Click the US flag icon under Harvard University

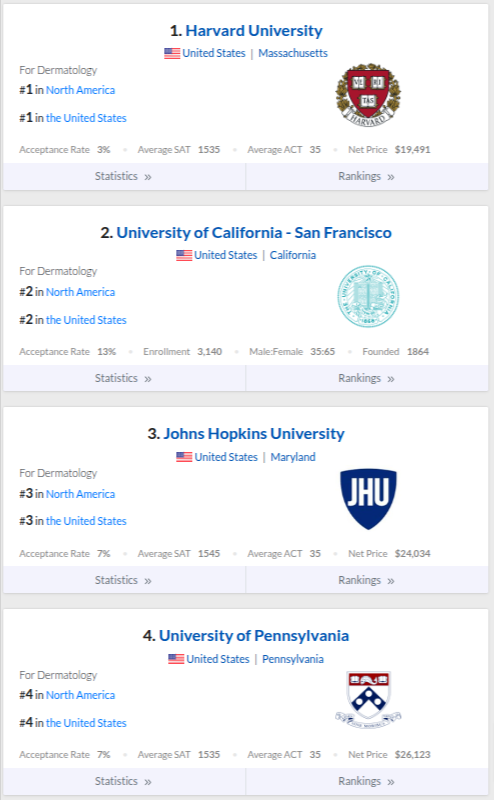172,53
